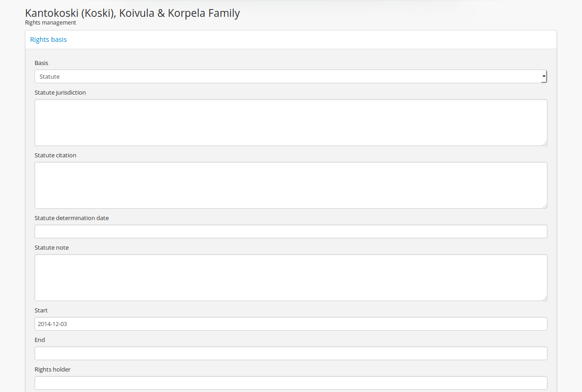Click the Statute note textarea resize corner

[x=545, y=298]
